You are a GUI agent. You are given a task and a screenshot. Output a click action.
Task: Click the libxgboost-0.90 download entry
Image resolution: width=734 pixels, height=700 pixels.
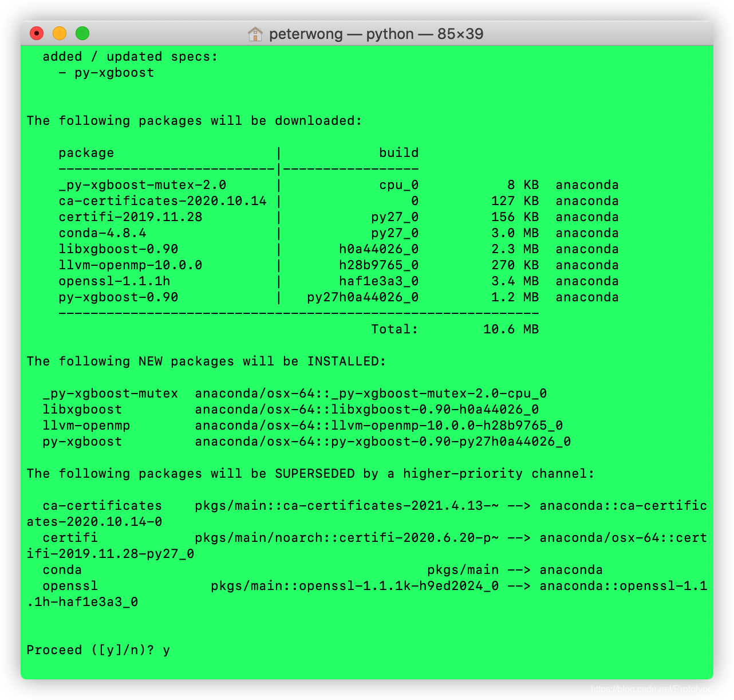118,249
